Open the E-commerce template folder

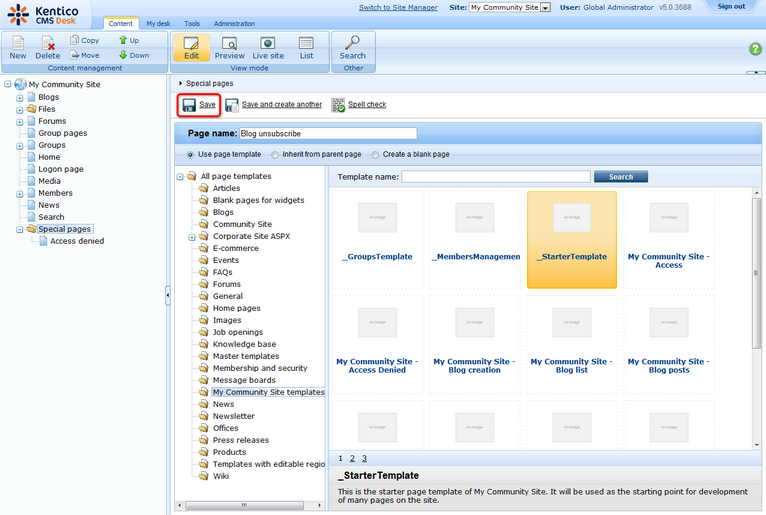[x=235, y=248]
